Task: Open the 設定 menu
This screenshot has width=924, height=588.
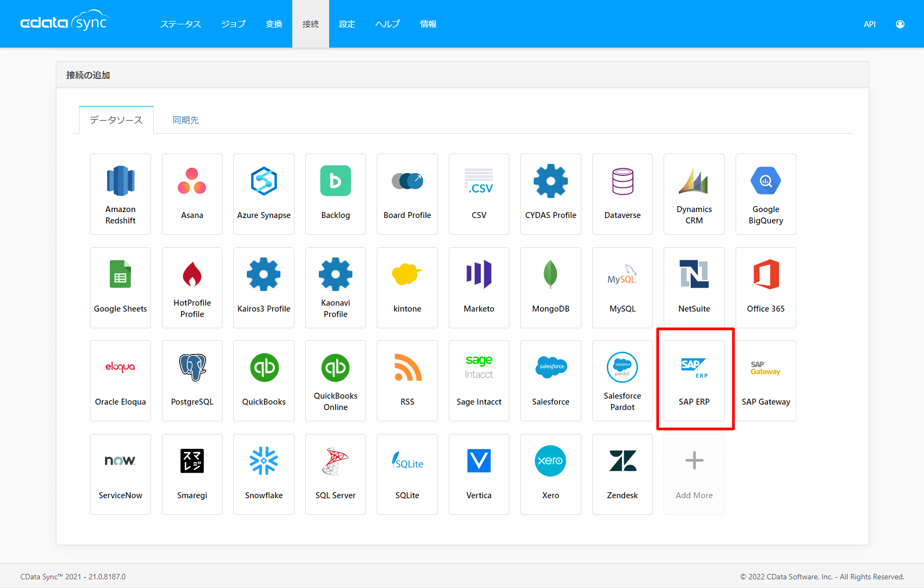Action: pos(347,24)
